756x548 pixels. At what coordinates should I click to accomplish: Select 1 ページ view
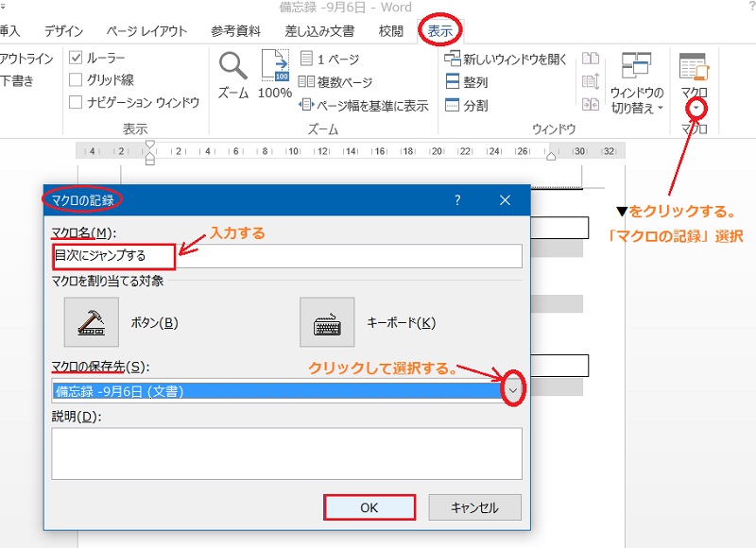[330, 59]
